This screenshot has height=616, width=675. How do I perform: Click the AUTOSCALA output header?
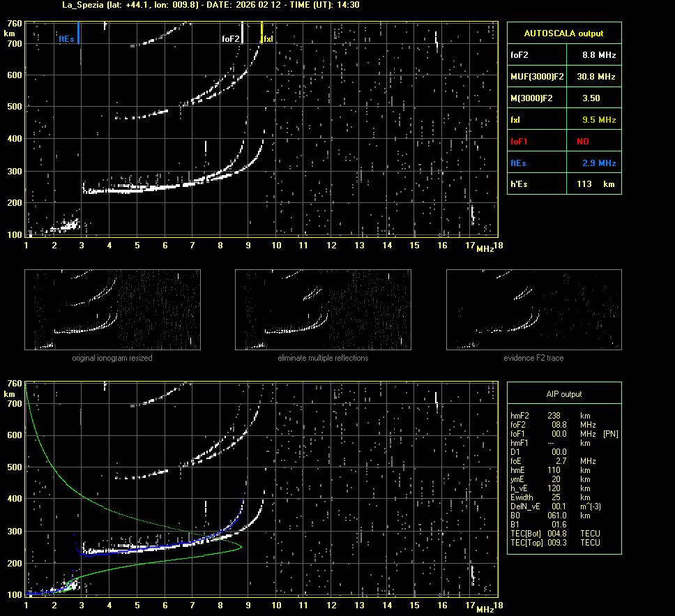(563, 33)
